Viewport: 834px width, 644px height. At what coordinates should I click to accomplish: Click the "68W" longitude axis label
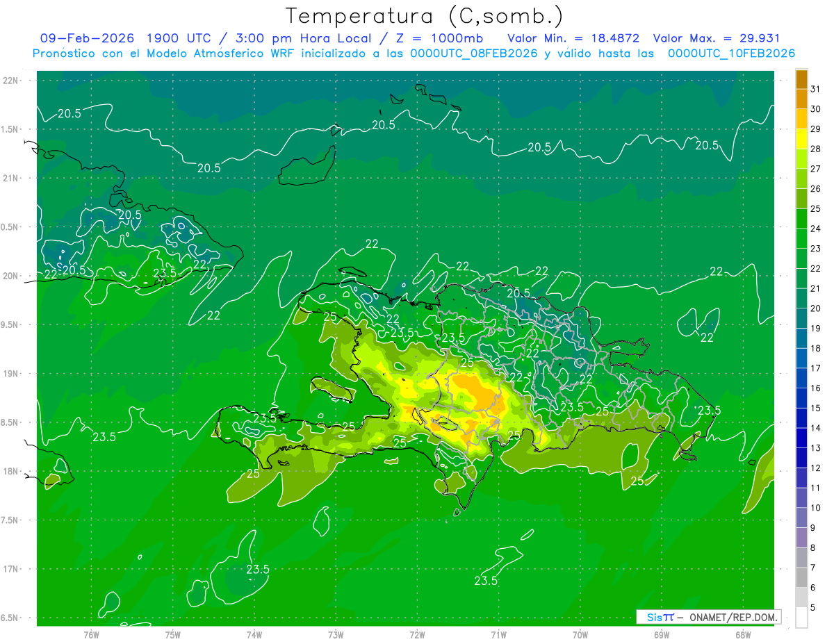(x=743, y=634)
